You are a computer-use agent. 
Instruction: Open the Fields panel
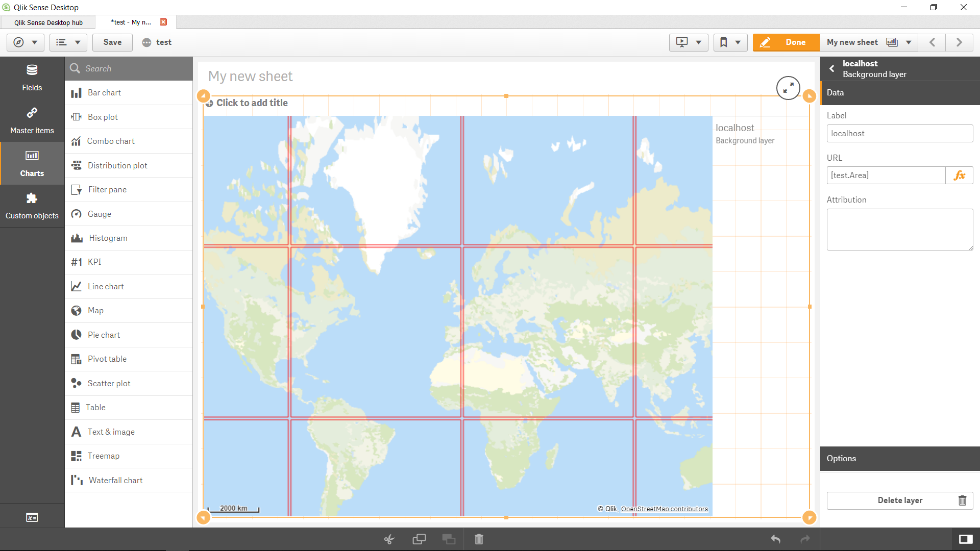[x=32, y=78]
